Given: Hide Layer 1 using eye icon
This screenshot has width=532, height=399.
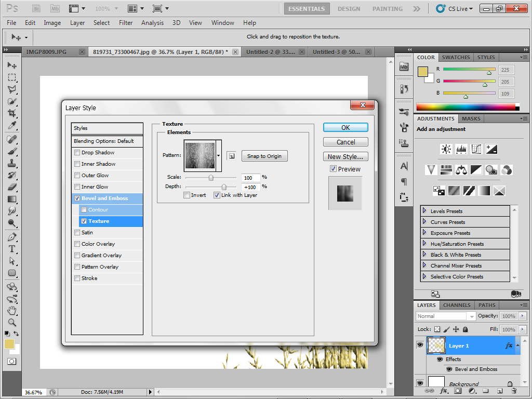Looking at the screenshot, I should (x=420, y=345).
